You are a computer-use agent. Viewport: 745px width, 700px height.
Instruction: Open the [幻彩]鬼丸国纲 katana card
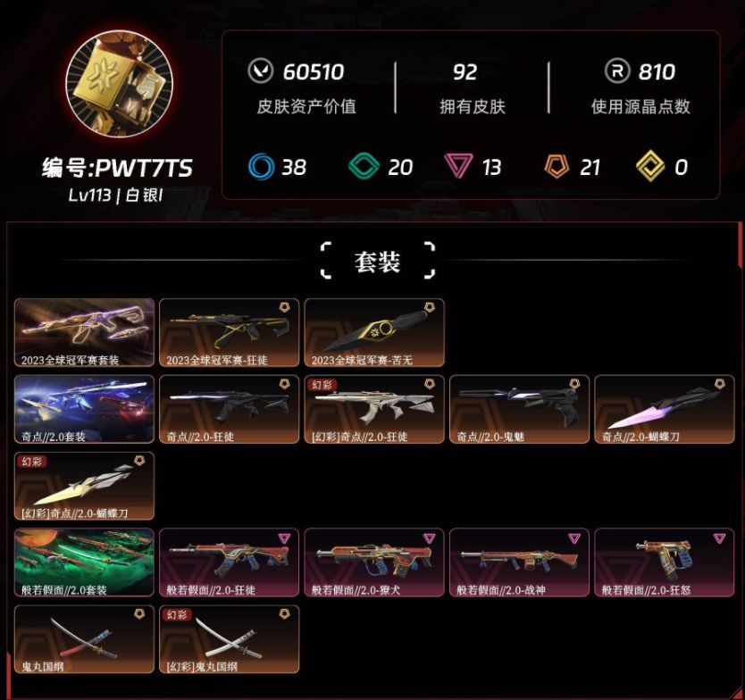[229, 639]
